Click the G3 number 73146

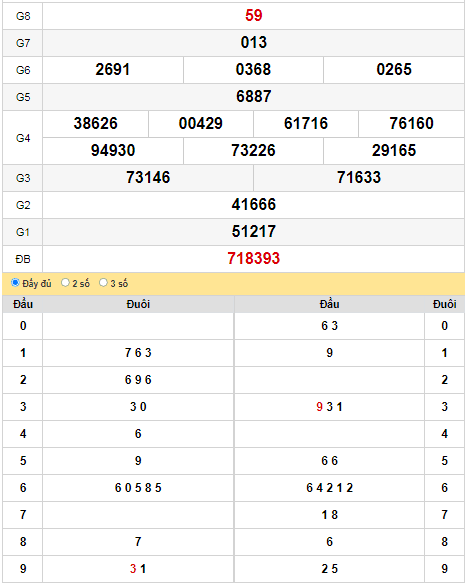click(148, 178)
